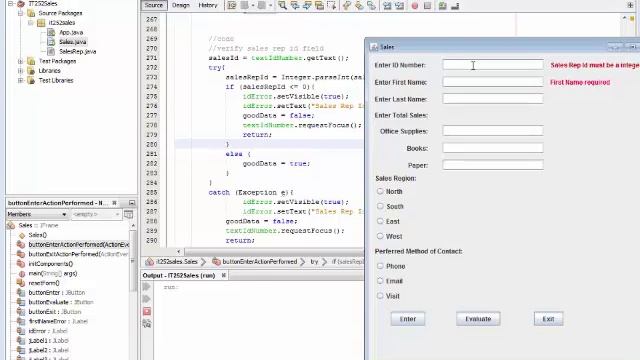640x360 pixels.
Task: Open Back history dropdown arrow
Action: click(253, 5)
